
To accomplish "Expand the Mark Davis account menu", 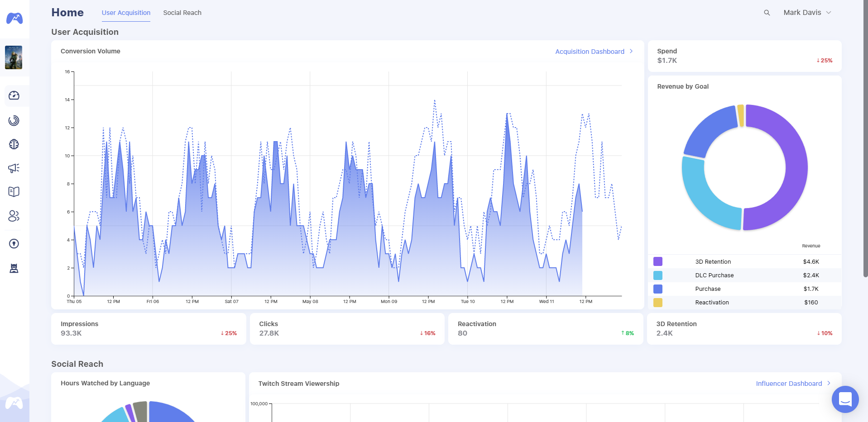I will (x=807, y=13).
